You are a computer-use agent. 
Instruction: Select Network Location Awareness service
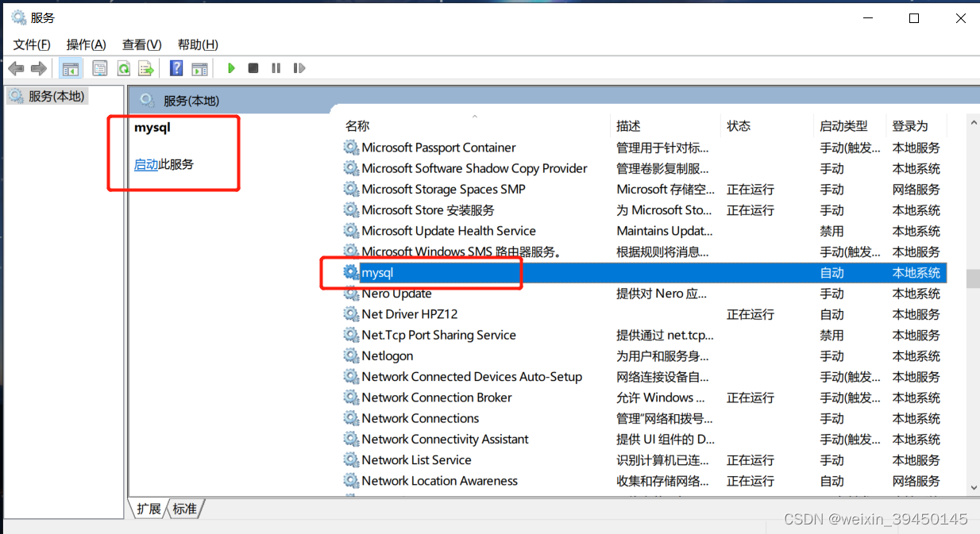439,480
